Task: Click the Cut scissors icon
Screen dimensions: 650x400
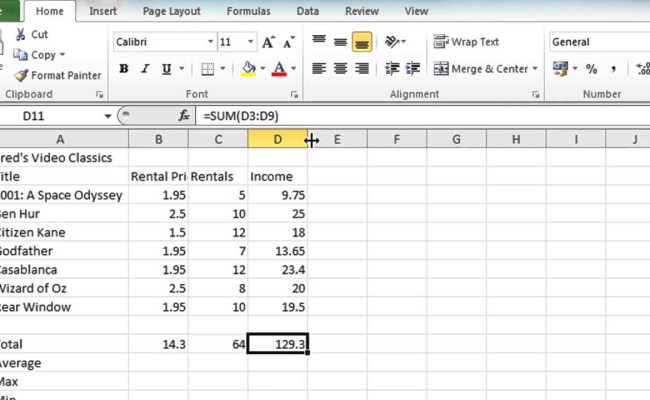Action: click(20, 34)
